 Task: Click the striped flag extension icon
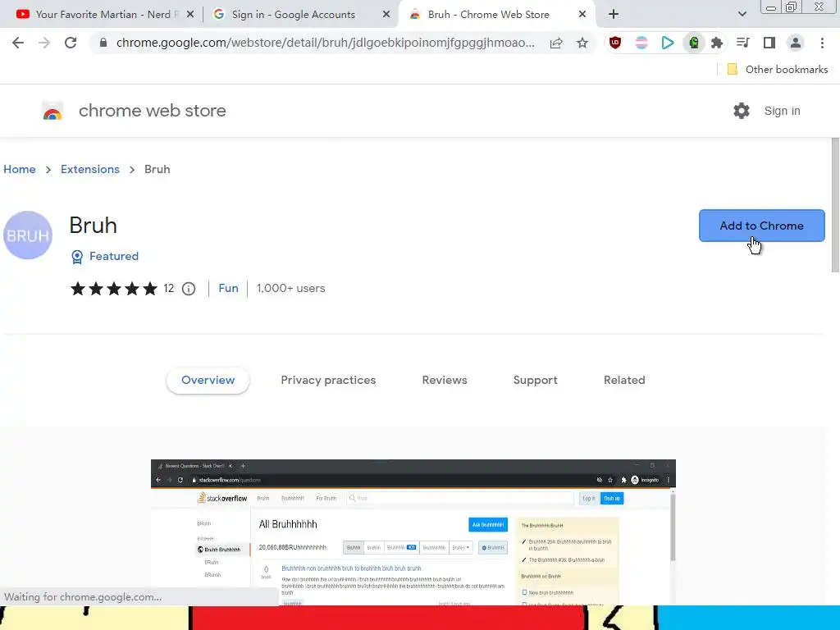pos(641,43)
